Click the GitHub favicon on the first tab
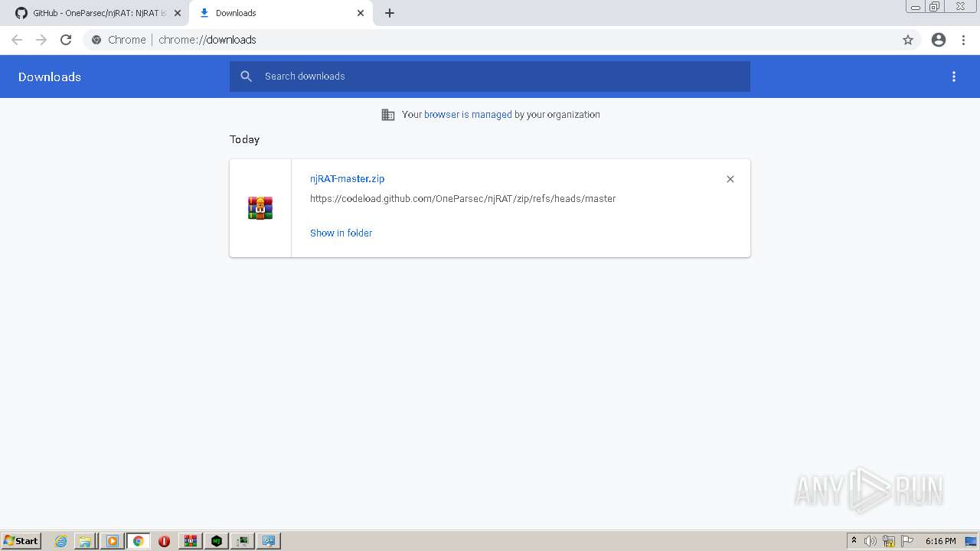This screenshot has height=551, width=980. pos(21,13)
